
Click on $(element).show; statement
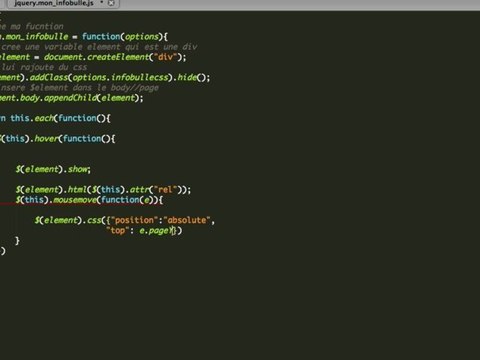coord(53,169)
